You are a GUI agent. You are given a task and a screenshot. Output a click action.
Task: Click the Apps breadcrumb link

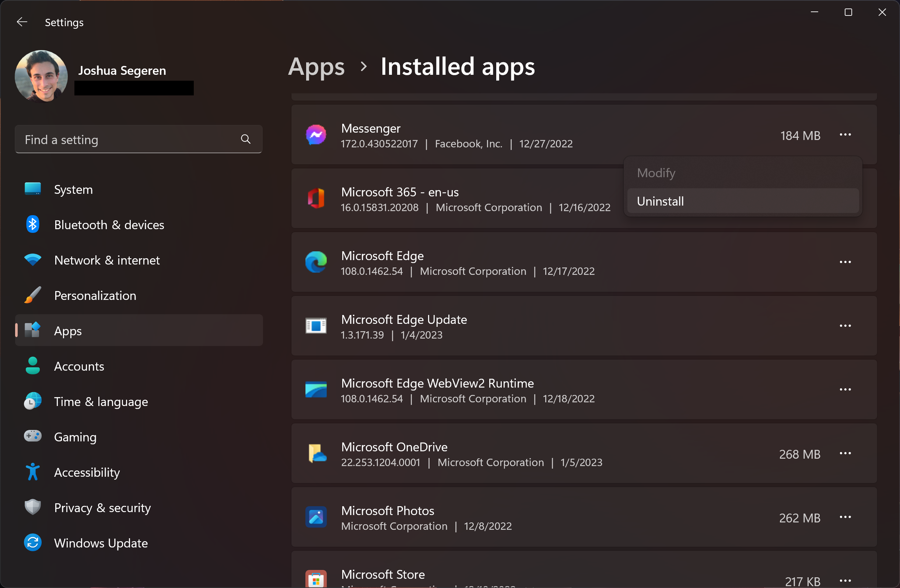[316, 67]
